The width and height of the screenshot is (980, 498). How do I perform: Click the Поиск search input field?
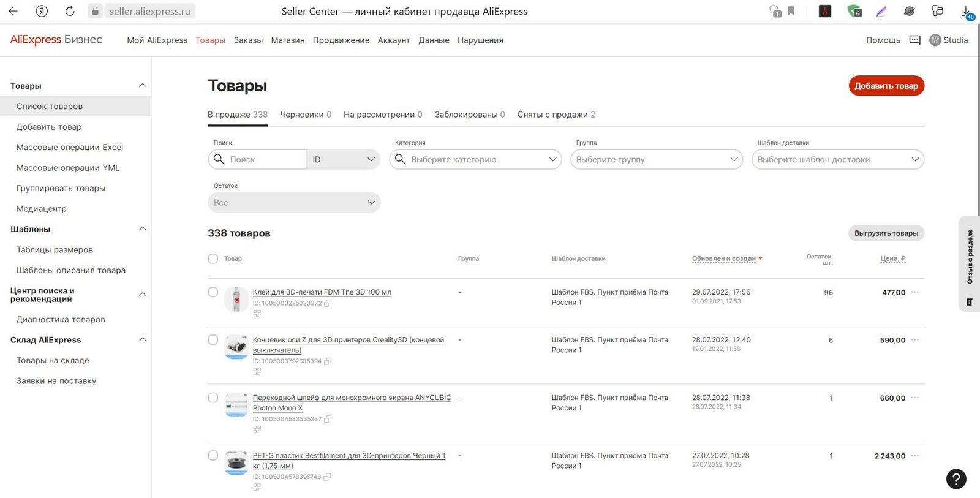click(x=257, y=159)
